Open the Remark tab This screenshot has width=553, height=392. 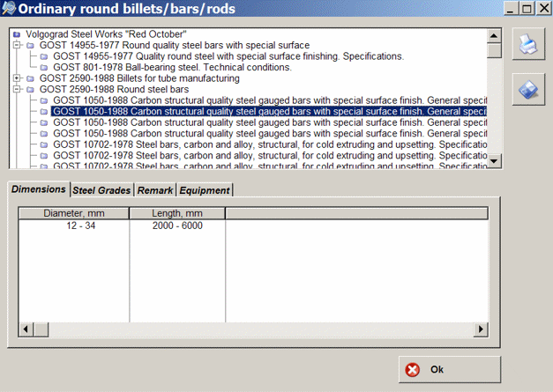coord(155,190)
